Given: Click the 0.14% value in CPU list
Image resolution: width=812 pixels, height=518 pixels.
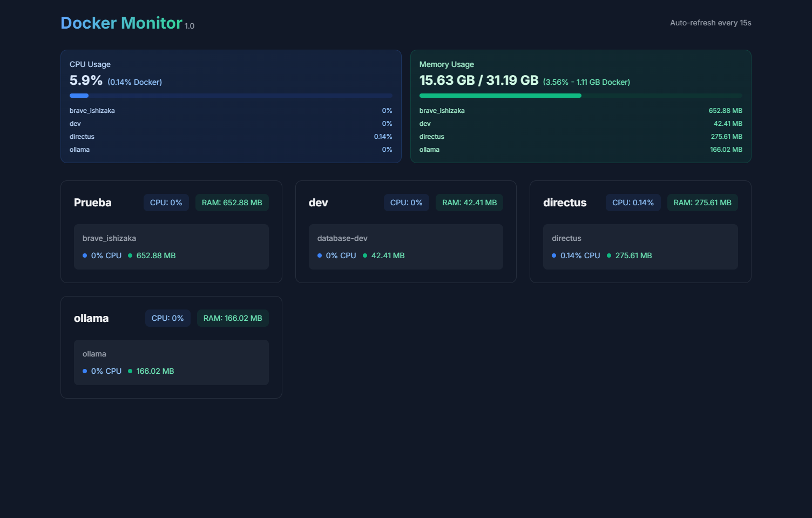Looking at the screenshot, I should [x=383, y=137].
